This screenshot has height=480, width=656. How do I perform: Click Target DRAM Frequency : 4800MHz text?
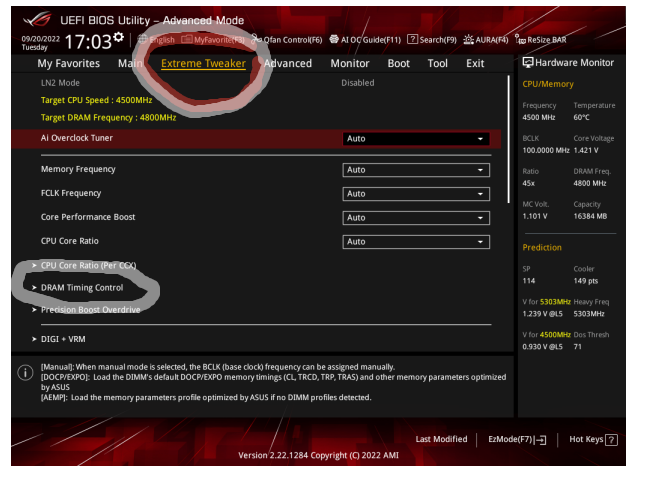(108, 118)
